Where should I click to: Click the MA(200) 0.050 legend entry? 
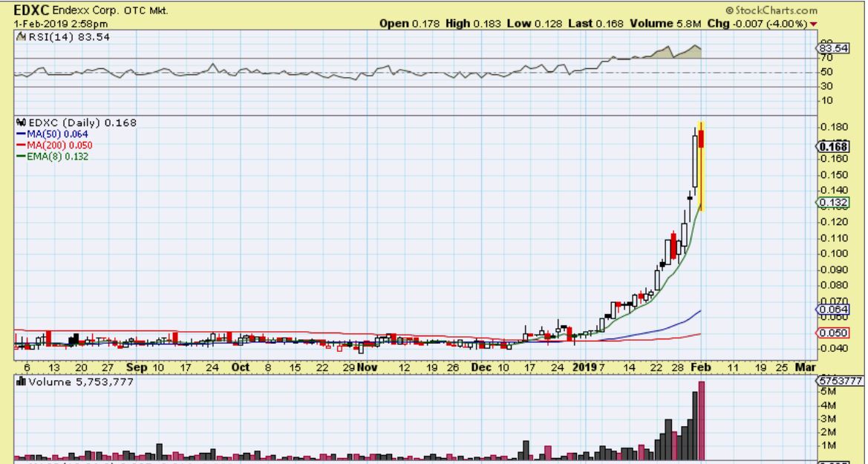[55, 145]
